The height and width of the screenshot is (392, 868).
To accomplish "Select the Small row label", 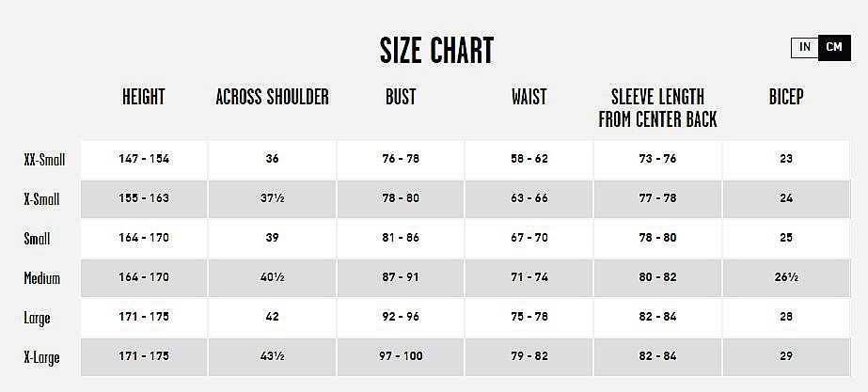I will click(38, 239).
